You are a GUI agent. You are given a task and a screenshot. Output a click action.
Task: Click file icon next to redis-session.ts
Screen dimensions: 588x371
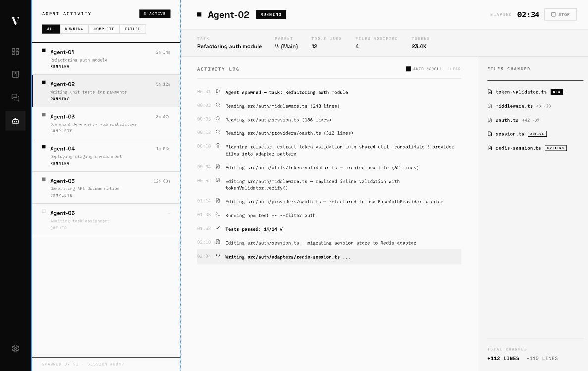(490, 148)
